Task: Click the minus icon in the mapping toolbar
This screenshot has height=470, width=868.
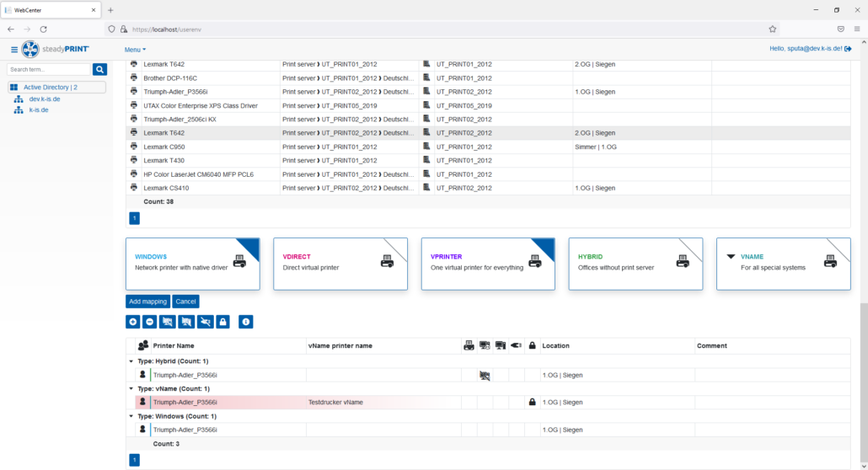Action: click(x=149, y=322)
